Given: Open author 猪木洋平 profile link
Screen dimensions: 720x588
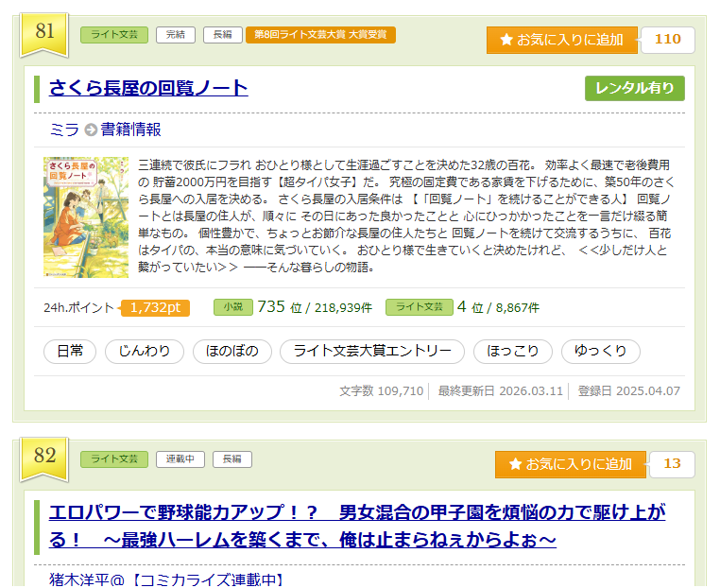Looking at the screenshot, I should (x=166, y=579).
